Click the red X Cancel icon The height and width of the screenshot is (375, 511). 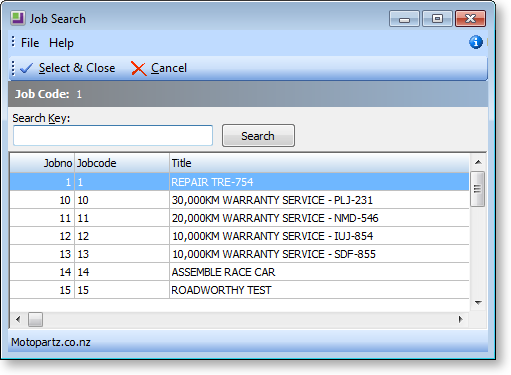click(x=138, y=69)
